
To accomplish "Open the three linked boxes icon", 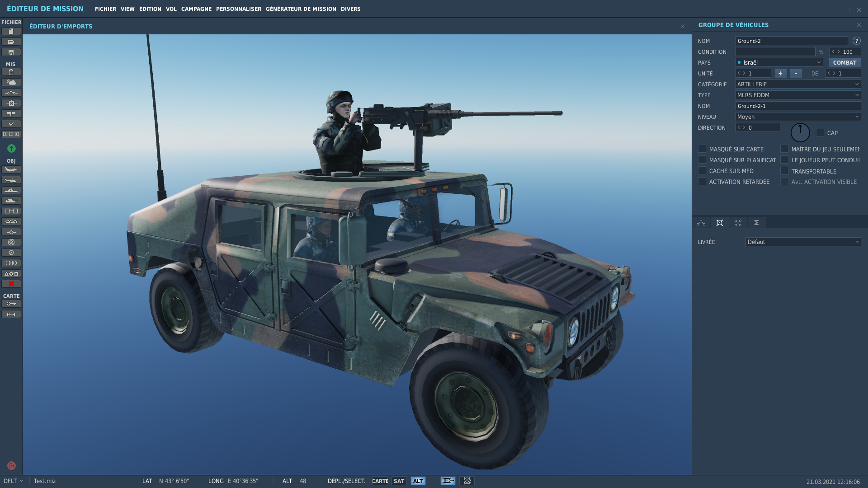I will pyautogui.click(x=11, y=134).
